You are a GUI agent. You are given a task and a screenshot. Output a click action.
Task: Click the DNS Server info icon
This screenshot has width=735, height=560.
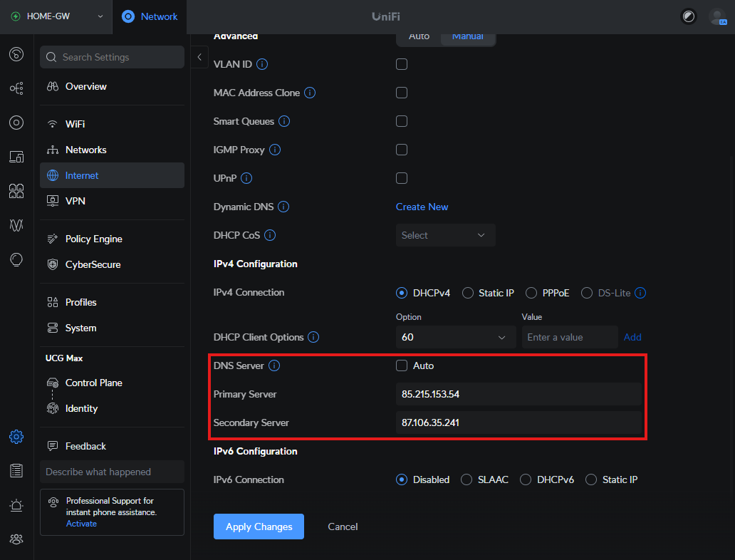pos(273,365)
